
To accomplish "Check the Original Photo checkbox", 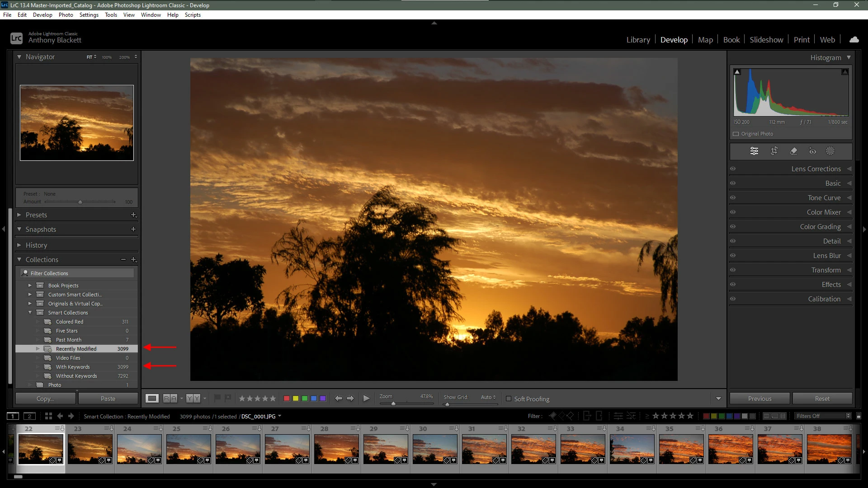I will (736, 134).
